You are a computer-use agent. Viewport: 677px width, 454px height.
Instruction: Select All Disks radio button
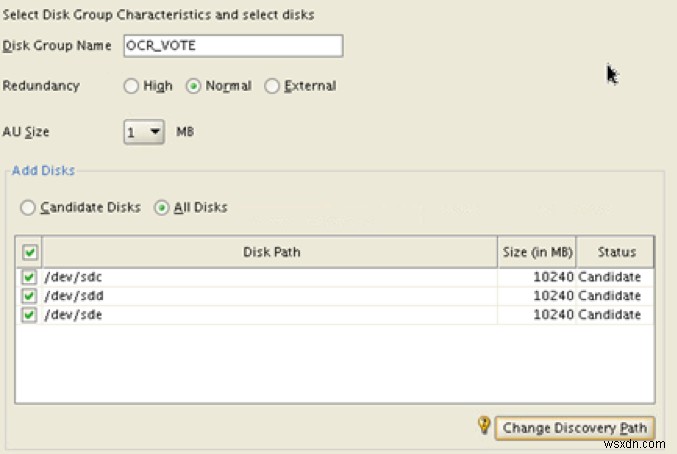pyautogui.click(x=161, y=208)
